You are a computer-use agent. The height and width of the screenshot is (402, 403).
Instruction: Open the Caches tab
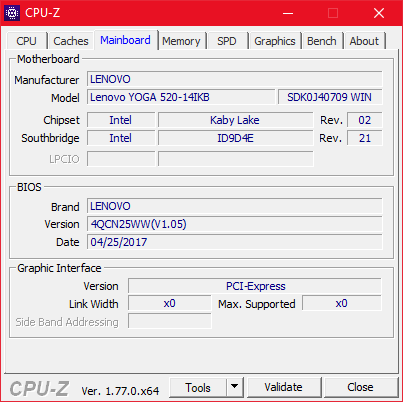pyautogui.click(x=71, y=41)
